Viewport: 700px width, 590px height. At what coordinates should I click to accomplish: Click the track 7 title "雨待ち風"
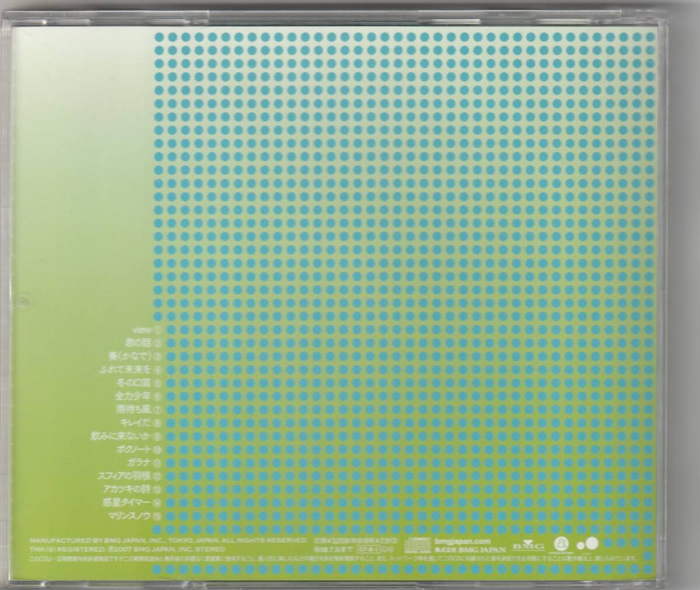point(134,409)
